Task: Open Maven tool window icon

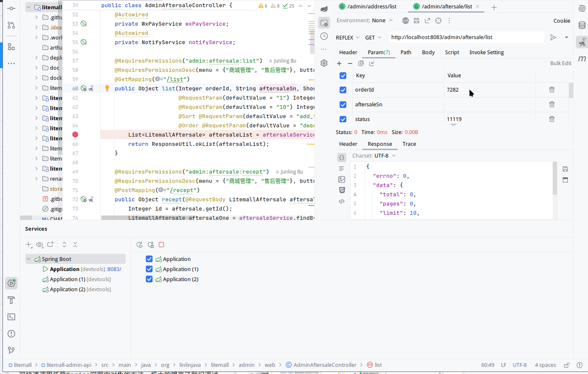Action: [x=582, y=58]
